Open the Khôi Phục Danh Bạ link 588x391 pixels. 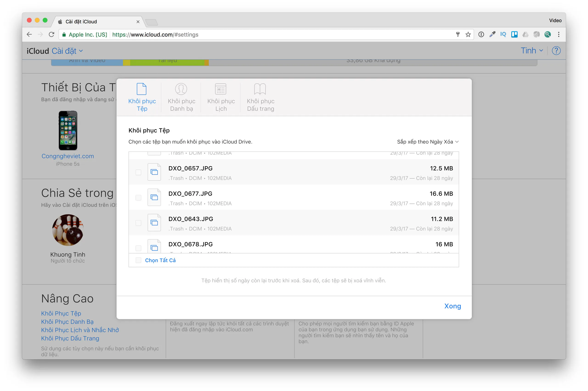67,321
